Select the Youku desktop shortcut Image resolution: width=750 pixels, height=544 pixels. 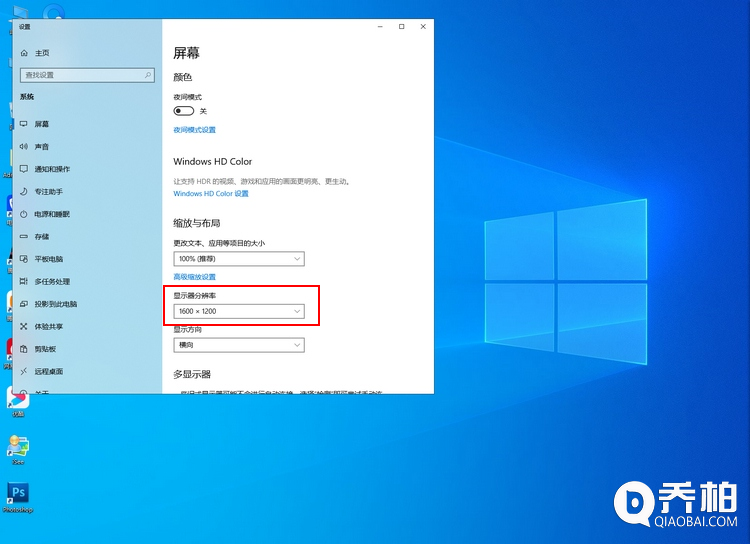coord(18,402)
